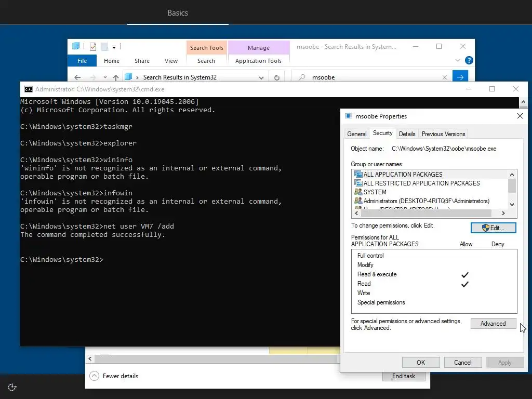Click the Explorer help question mark icon
The height and width of the screenshot is (399, 532).
pyautogui.click(x=469, y=60)
